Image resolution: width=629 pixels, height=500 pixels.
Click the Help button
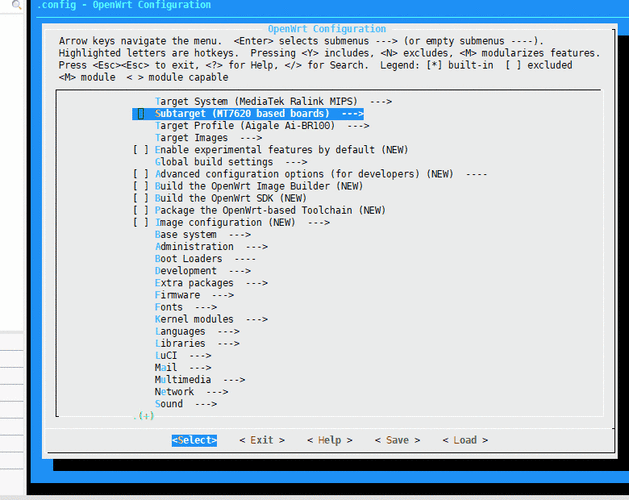(x=330, y=440)
